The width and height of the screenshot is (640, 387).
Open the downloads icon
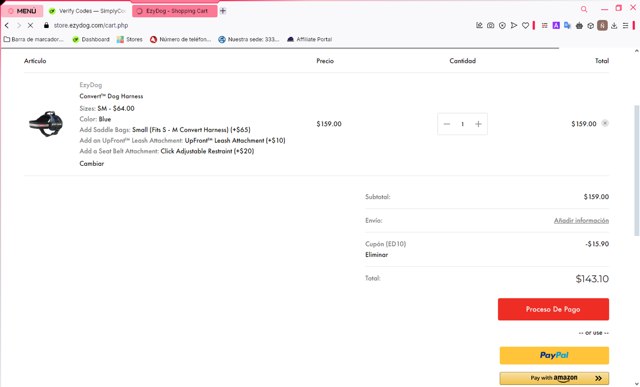pyautogui.click(x=614, y=25)
